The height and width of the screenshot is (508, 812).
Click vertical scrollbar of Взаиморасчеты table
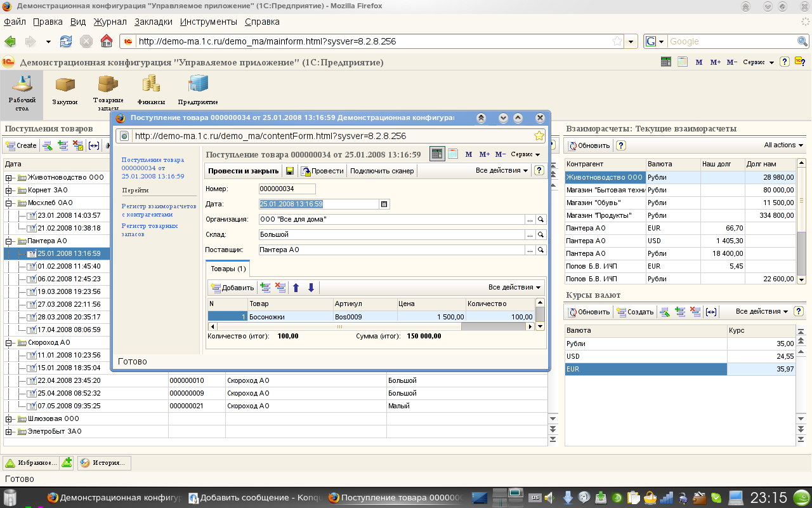(801, 221)
